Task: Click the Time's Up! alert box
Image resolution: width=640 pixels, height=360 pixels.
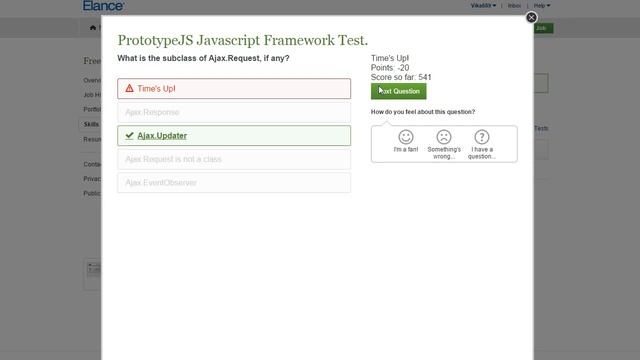Action: pyautogui.click(x=234, y=89)
